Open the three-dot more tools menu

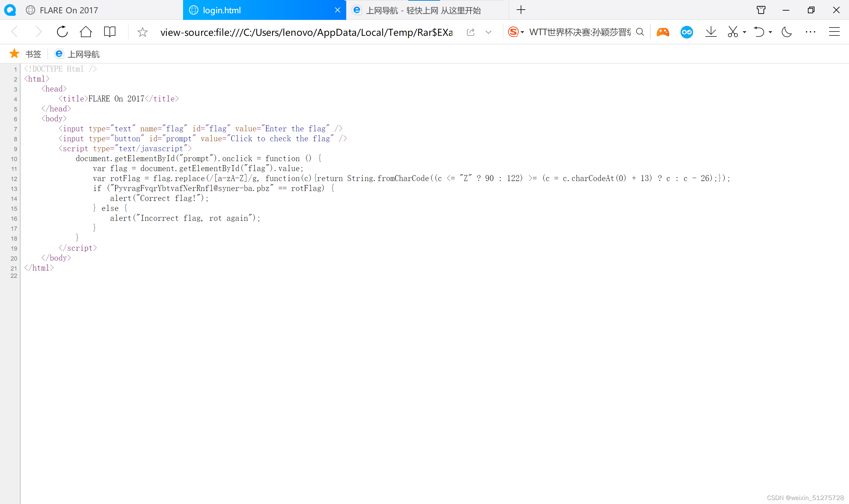810,32
